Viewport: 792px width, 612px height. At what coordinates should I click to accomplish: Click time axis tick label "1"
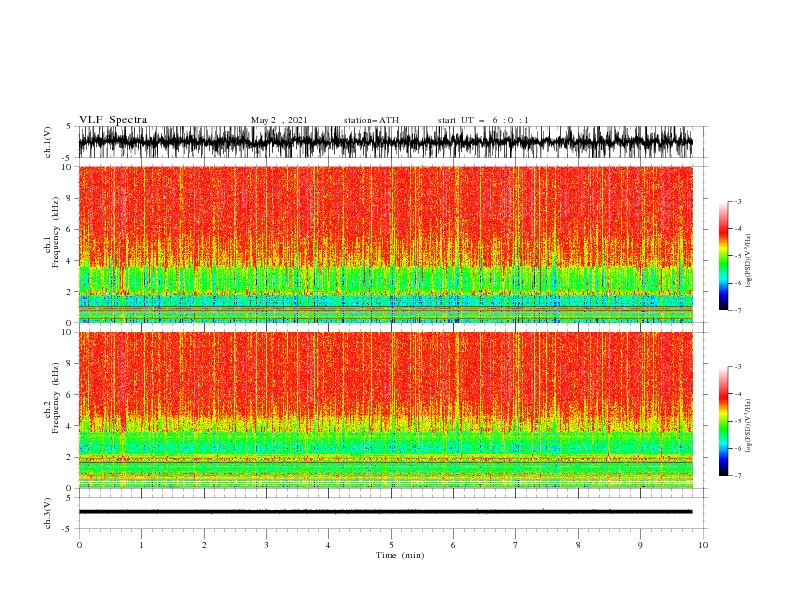(x=142, y=545)
